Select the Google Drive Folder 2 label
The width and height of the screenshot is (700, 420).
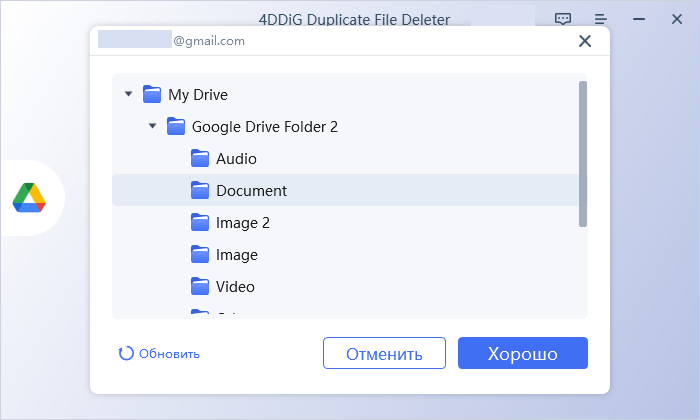coord(265,127)
